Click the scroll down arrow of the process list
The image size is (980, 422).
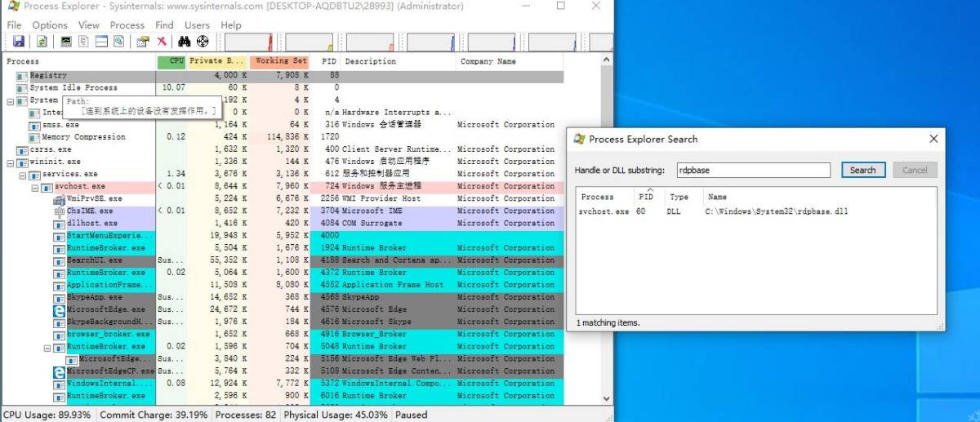(x=606, y=398)
